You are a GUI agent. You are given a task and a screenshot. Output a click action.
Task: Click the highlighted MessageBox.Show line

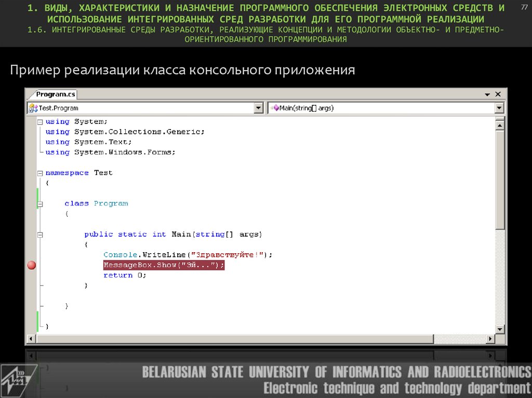coord(164,265)
